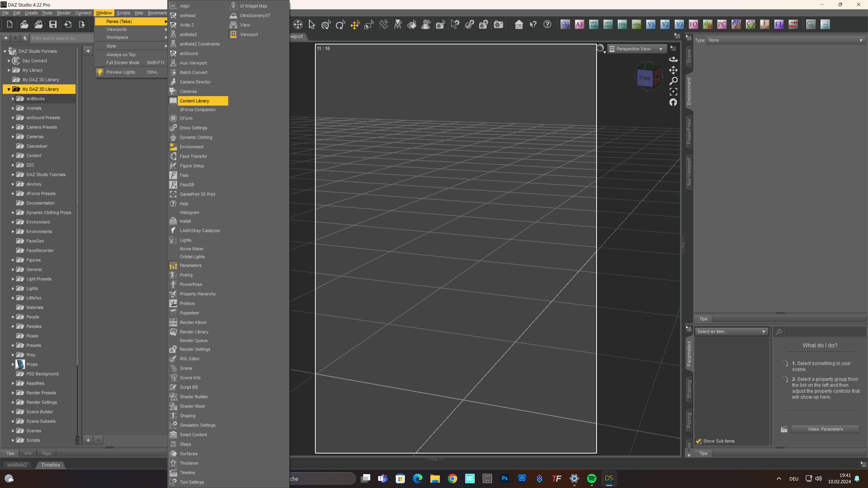
Task: Click the Video: Parameters button
Action: (825, 429)
